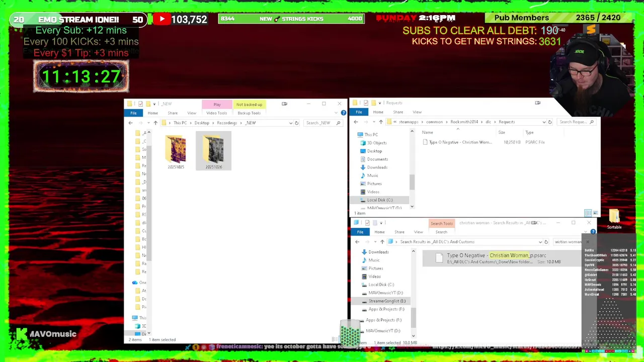The image size is (644, 362).
Task: Go back in _NEW window
Action: click(x=130, y=123)
